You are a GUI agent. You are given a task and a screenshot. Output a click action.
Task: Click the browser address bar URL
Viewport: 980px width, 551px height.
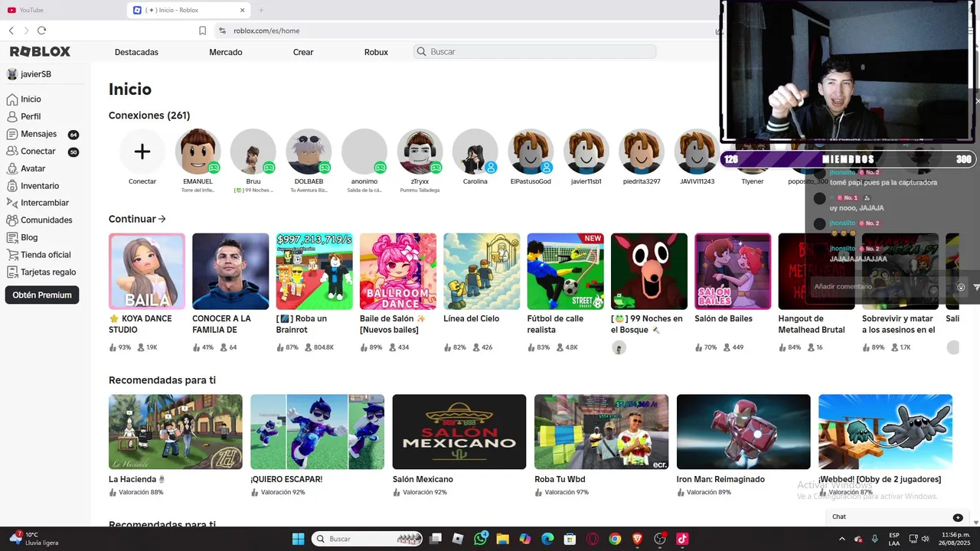coord(266,31)
